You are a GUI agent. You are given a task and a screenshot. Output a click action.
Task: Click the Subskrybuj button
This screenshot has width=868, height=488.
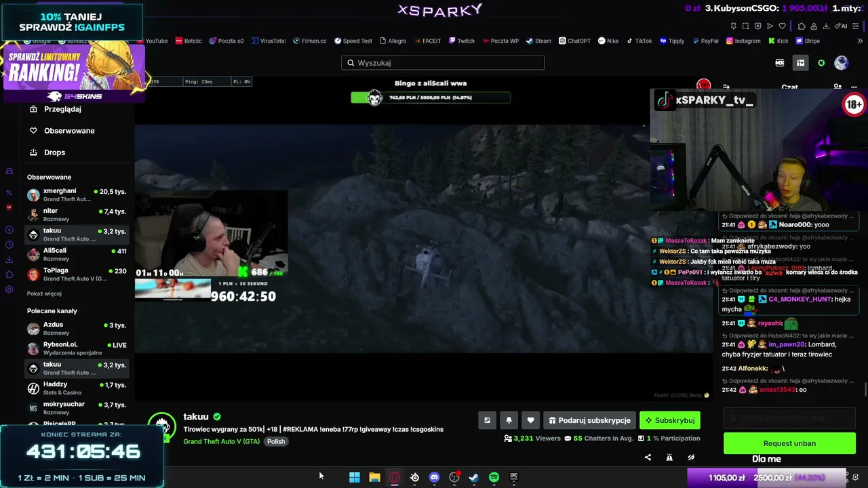coord(670,420)
